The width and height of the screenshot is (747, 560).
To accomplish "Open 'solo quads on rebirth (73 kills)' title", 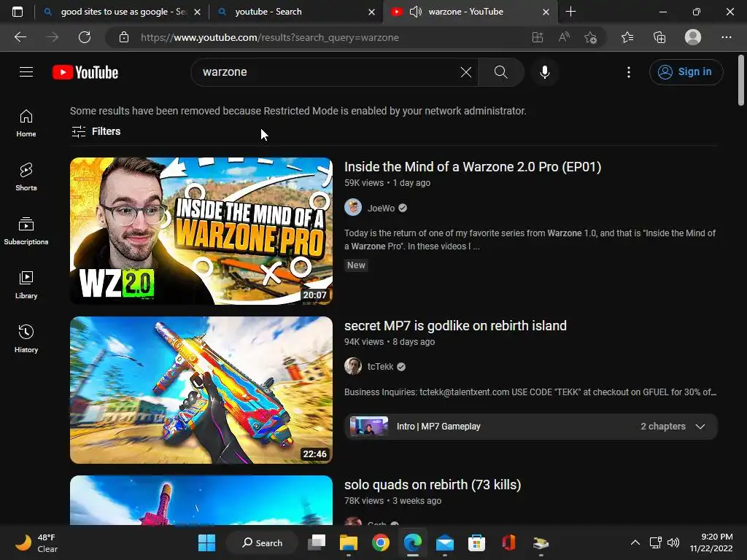I will tap(433, 485).
